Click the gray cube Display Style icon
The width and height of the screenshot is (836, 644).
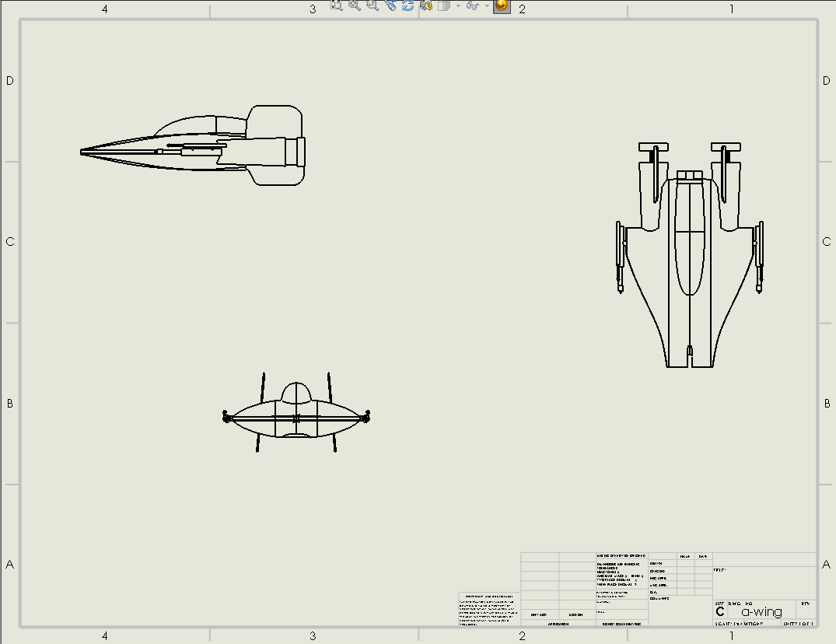(443, 5)
